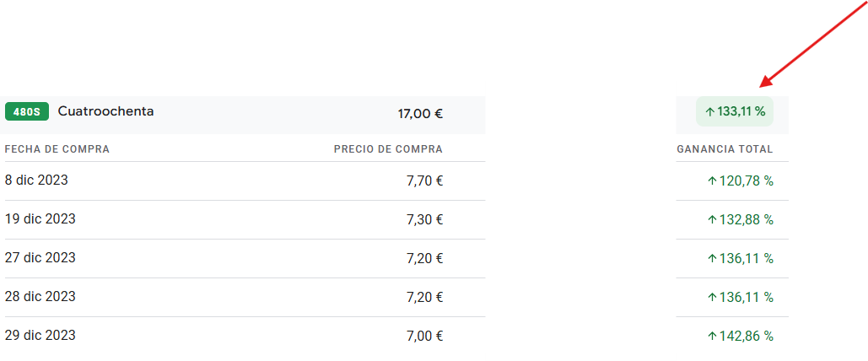Click the 7,70 € purchase price

coord(424,181)
